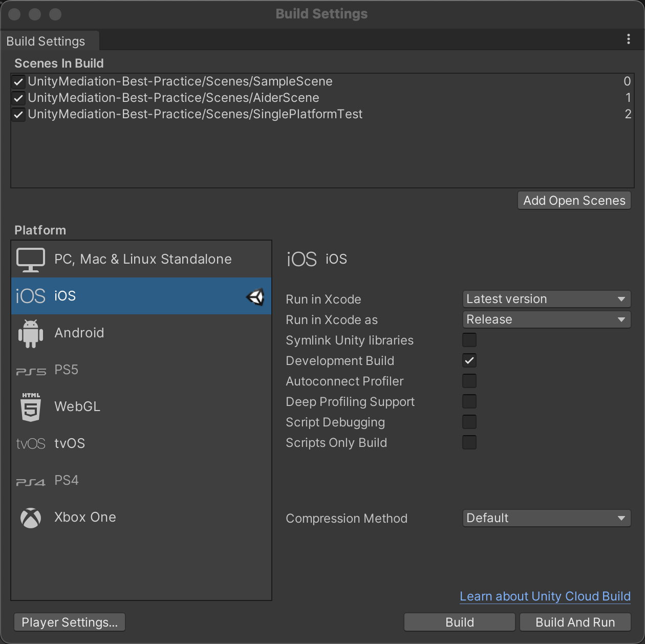Click the Run in Xcode label
The width and height of the screenshot is (645, 644).
click(x=324, y=299)
